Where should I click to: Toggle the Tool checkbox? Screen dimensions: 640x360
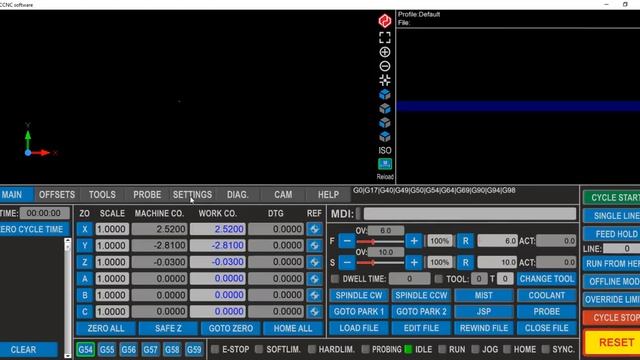click(438, 279)
